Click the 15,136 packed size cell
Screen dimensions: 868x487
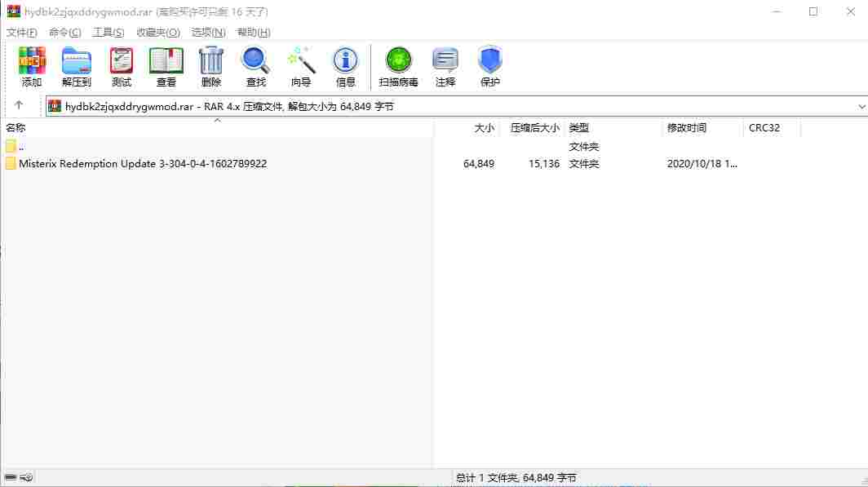[544, 163]
